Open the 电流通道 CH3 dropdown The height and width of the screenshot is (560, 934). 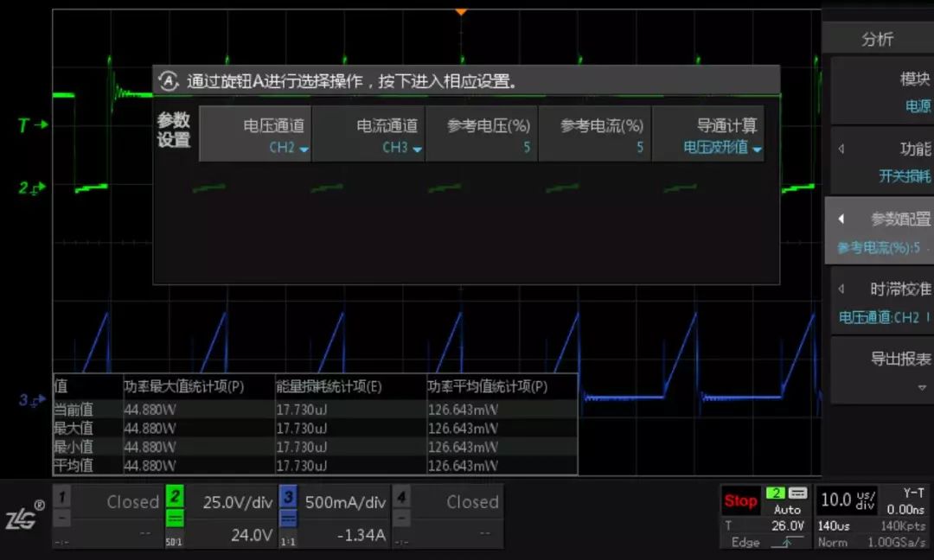pos(368,134)
